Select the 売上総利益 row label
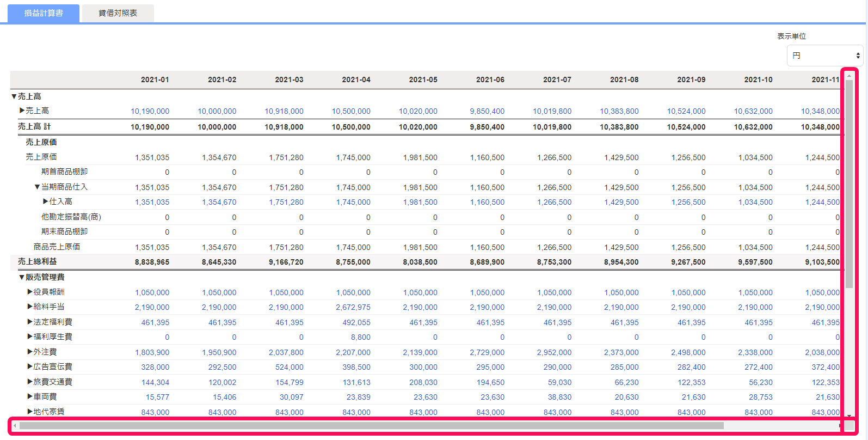Image resolution: width=868 pixels, height=440 pixels. pos(37,261)
